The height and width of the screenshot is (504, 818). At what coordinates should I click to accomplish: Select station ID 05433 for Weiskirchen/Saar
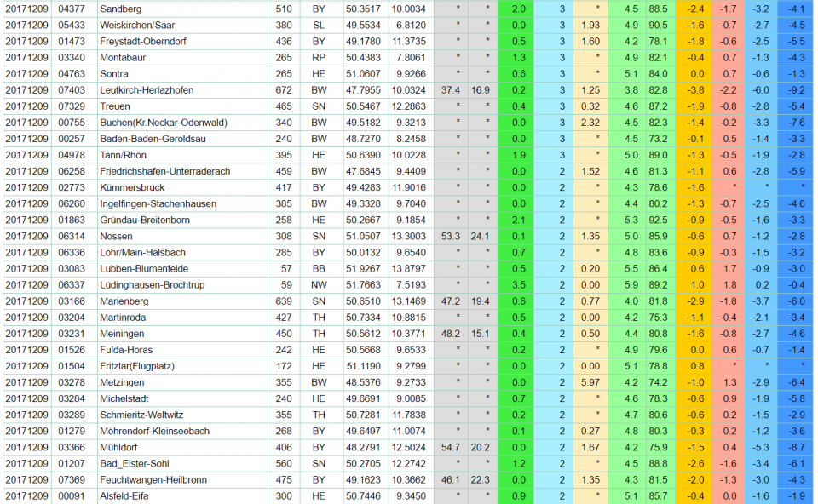(x=72, y=25)
